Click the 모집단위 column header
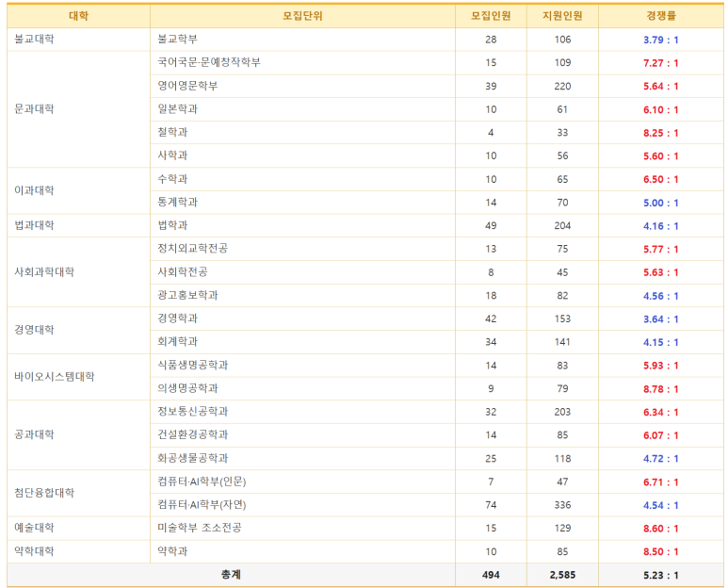 [x=302, y=16]
